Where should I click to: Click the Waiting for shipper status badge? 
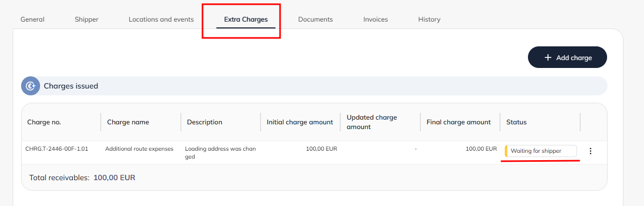[x=541, y=151]
